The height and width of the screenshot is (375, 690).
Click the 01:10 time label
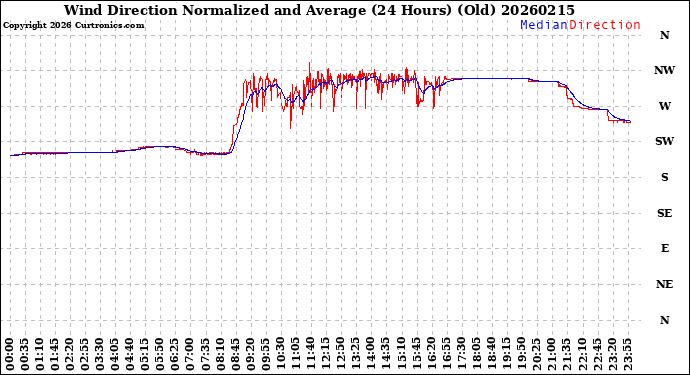click(40, 354)
